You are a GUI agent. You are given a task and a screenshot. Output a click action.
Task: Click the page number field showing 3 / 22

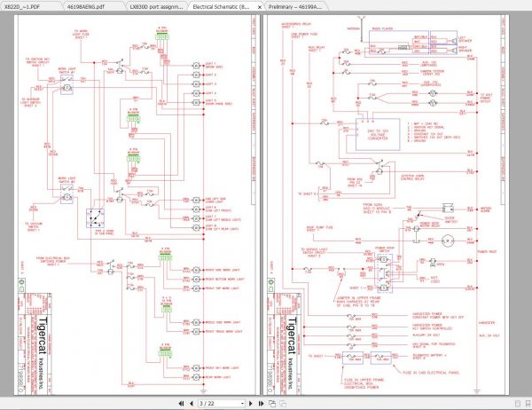(219, 404)
